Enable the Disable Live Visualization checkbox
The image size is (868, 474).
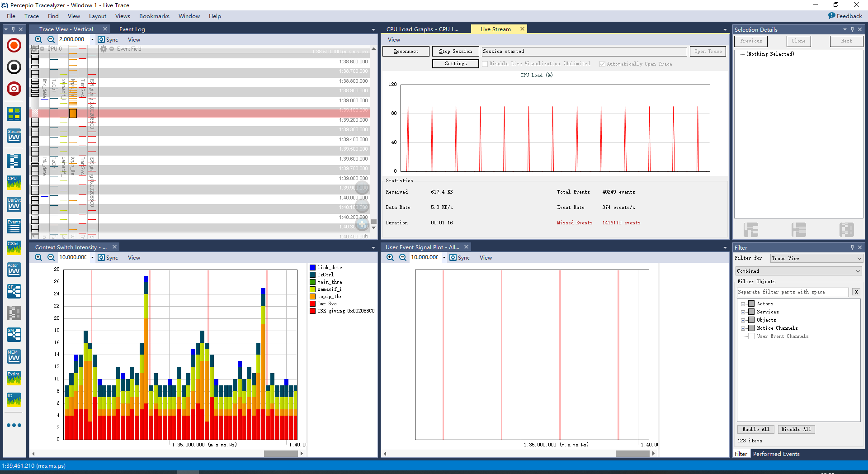(x=485, y=64)
